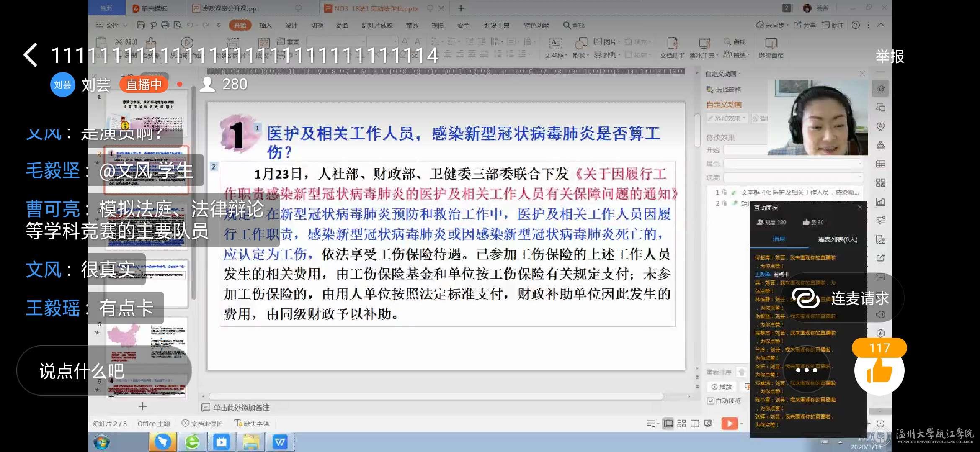Click the table icon in right sidebar
Image resolution: width=980 pixels, height=452 pixels.
tap(881, 164)
